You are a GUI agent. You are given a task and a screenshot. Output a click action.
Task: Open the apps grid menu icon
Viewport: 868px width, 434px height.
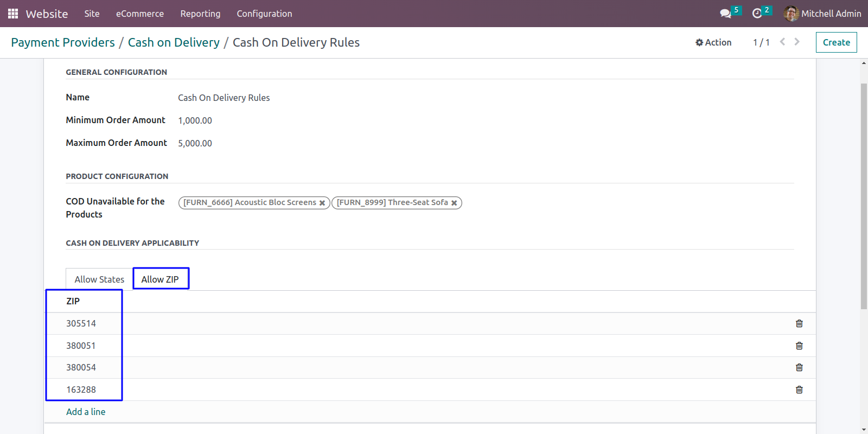point(13,14)
